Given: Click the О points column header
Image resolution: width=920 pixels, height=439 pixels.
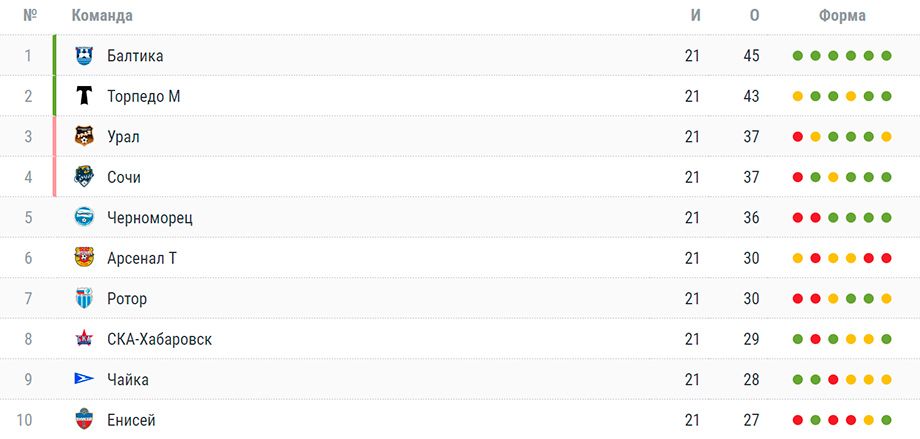Looking at the screenshot, I should pos(754,15).
